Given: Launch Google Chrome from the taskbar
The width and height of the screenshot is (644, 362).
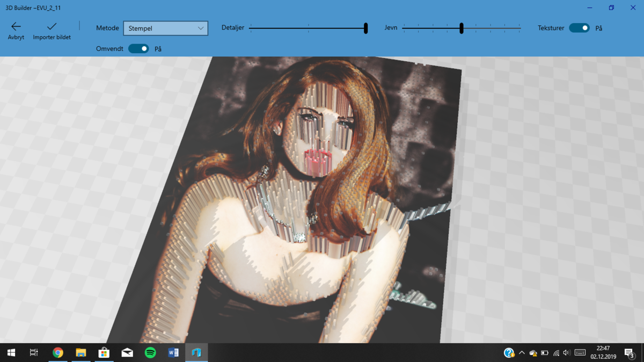Looking at the screenshot, I should [x=57, y=352].
